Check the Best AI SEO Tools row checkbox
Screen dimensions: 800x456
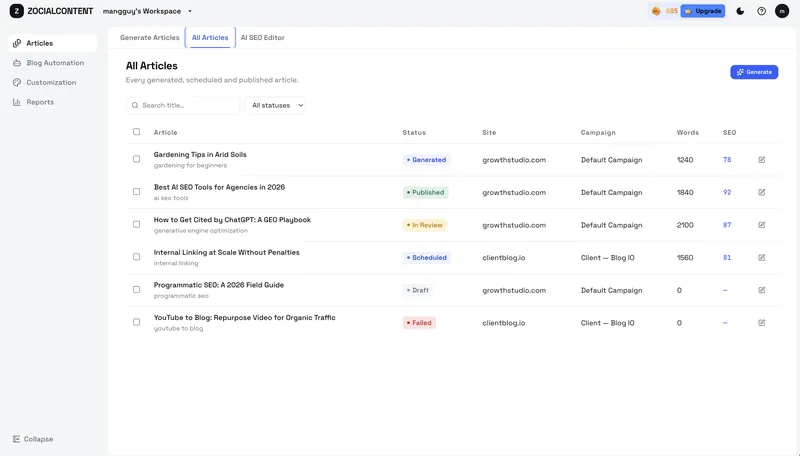[x=136, y=192]
